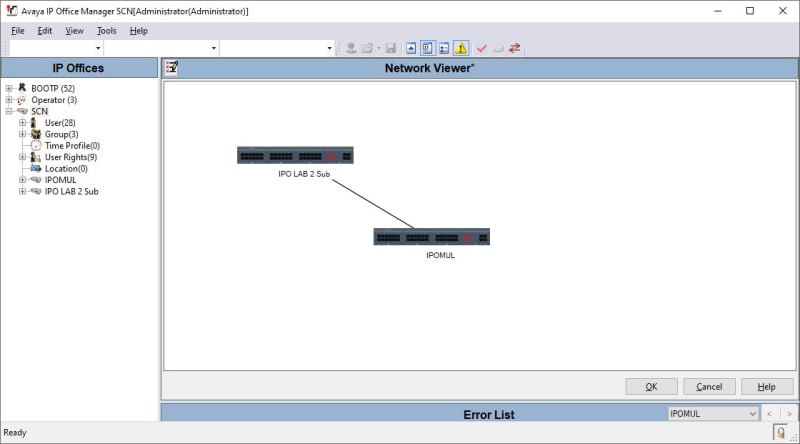Click the save configuration floppy disk icon
This screenshot has width=800, height=444.
[391, 48]
